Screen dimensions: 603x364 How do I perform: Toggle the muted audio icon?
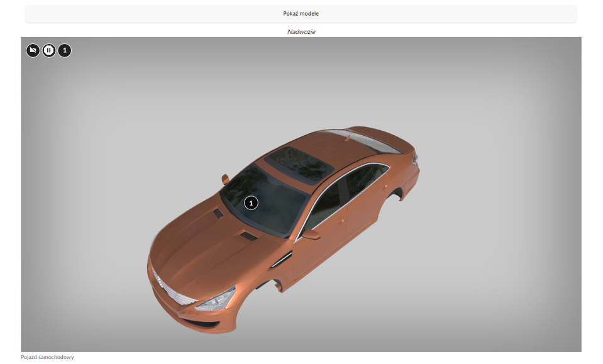pyautogui.click(x=32, y=50)
